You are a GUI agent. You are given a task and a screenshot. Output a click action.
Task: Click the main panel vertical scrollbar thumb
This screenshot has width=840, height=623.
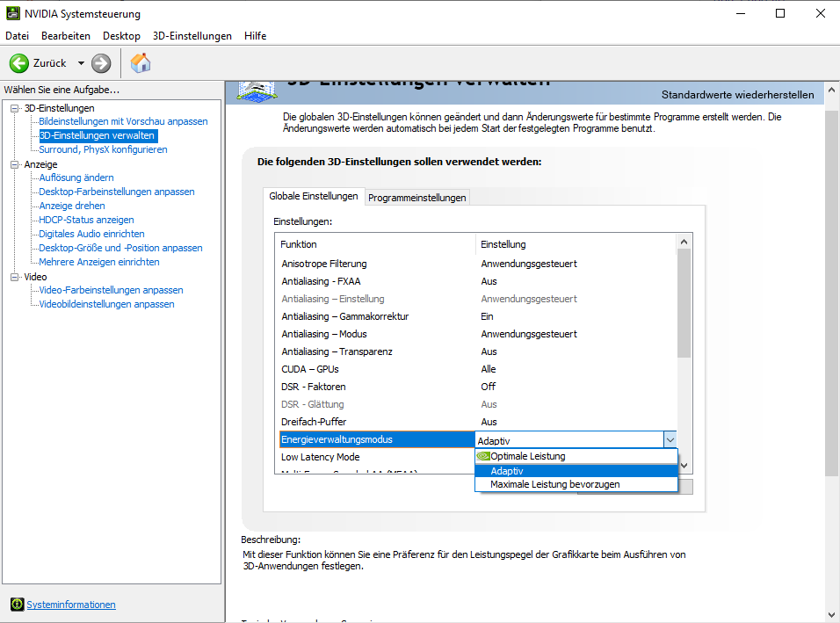(x=831, y=293)
